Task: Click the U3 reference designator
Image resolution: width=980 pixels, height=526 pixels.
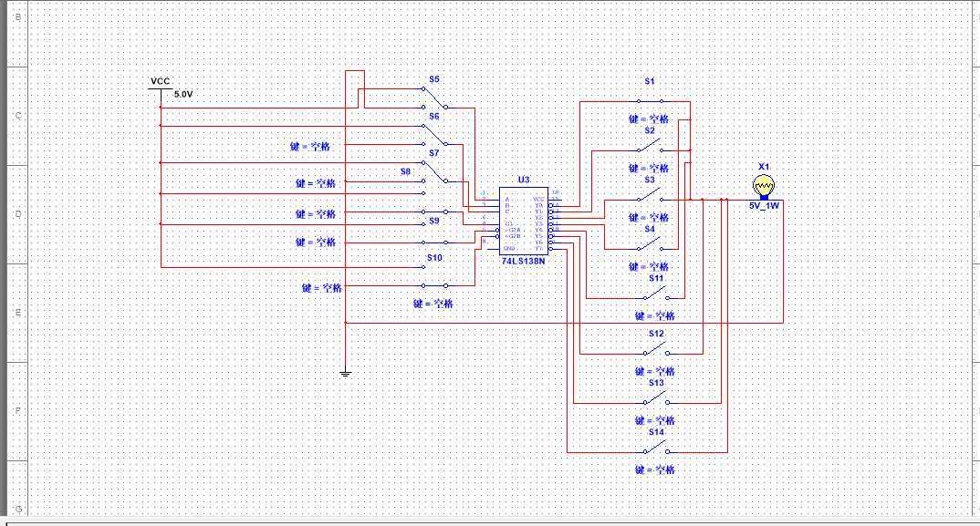Action: pyautogui.click(x=524, y=180)
